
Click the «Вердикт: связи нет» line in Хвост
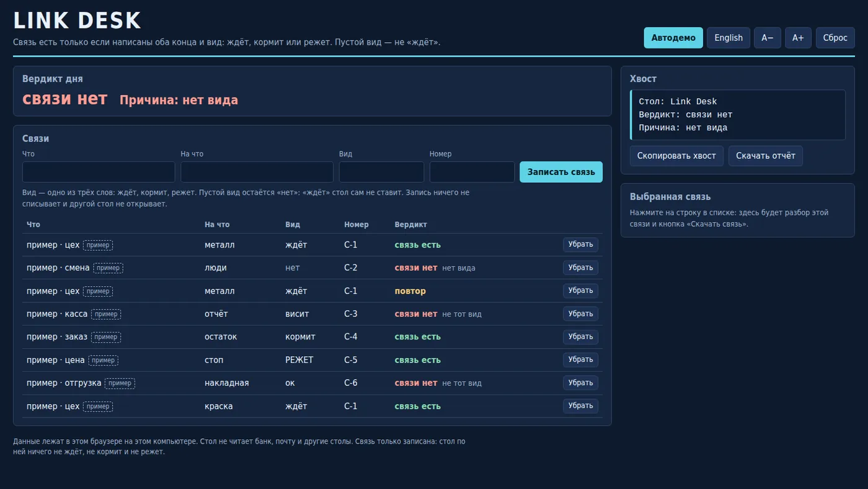pos(686,115)
